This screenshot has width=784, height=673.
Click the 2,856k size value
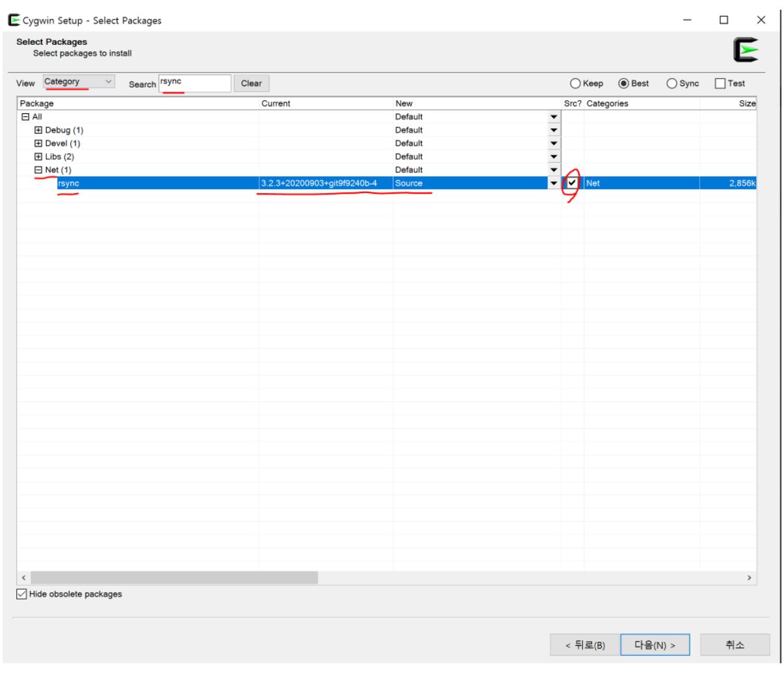[x=742, y=183]
